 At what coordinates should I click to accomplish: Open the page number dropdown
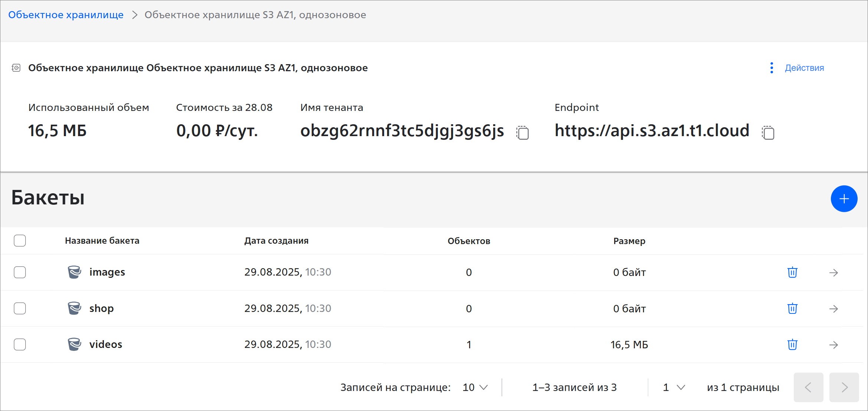pyautogui.click(x=674, y=387)
